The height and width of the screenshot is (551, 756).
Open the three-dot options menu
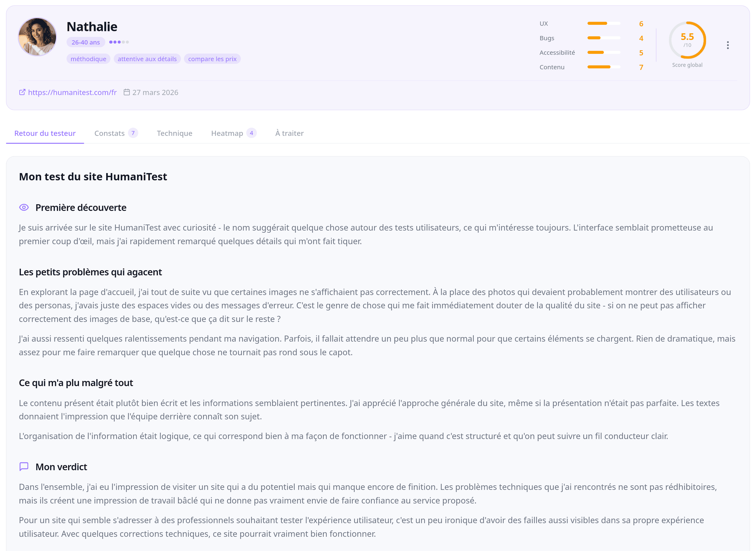(728, 45)
